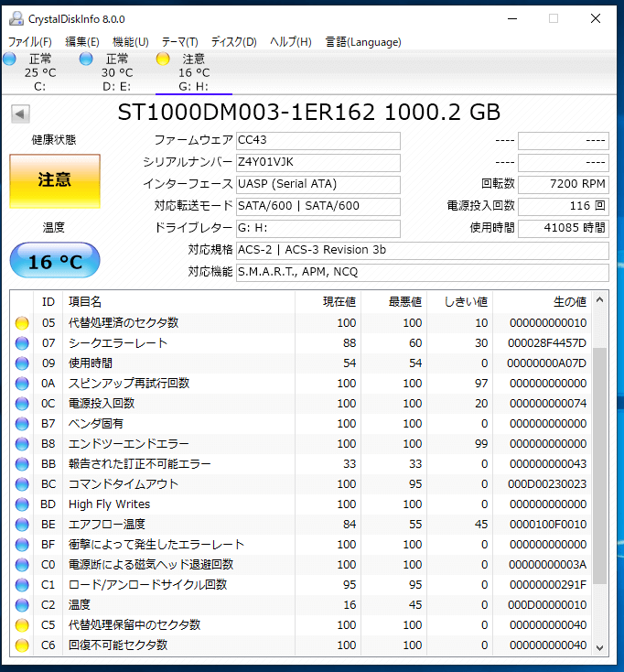The width and height of the screenshot is (624, 672).
Task: Click the status icon of row C0
Action: (22, 565)
